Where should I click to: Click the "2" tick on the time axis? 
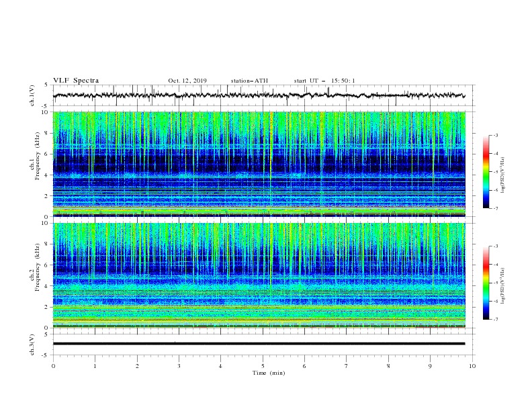[x=137, y=366]
